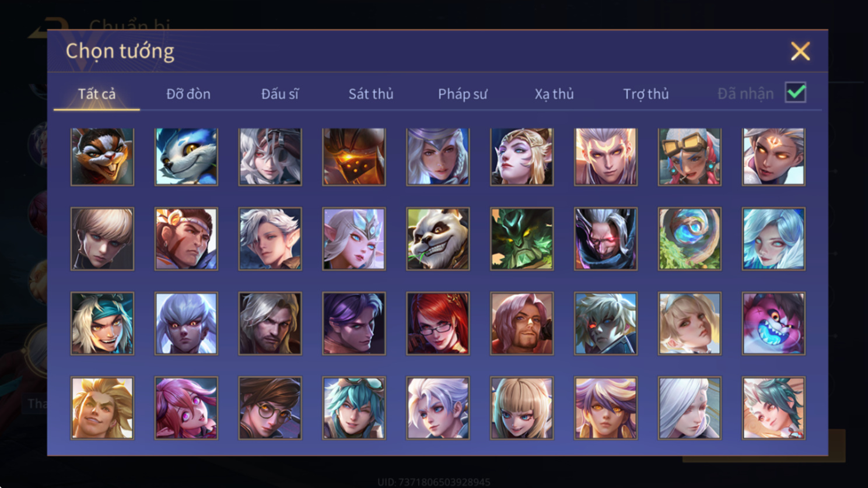The image size is (868, 488).
Task: Toggle the Đã nhận checkbox
Action: pyautogui.click(x=796, y=93)
